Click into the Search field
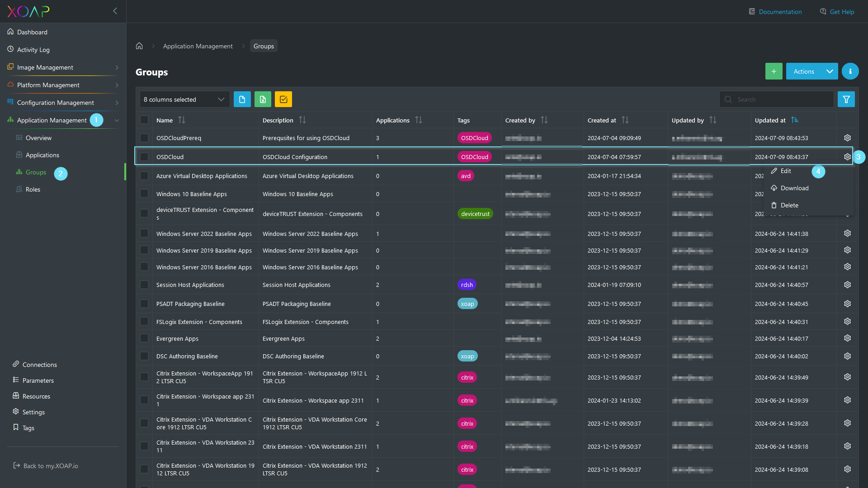This screenshot has height=488, width=868. [776, 99]
